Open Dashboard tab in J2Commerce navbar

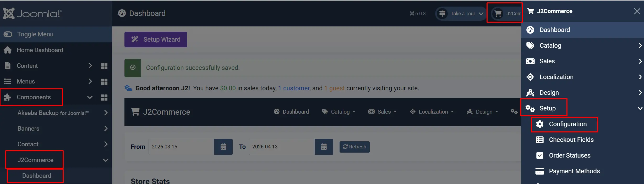pos(291,112)
